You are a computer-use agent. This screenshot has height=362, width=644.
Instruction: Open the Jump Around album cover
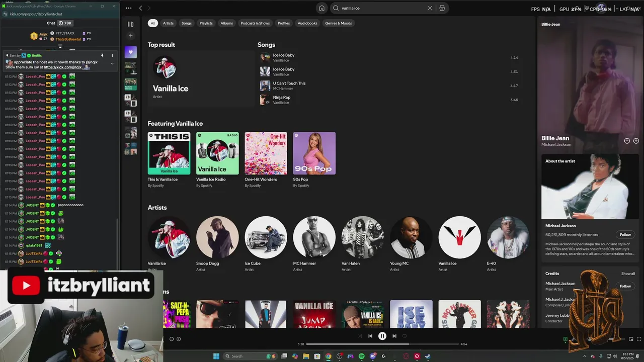tap(314, 314)
